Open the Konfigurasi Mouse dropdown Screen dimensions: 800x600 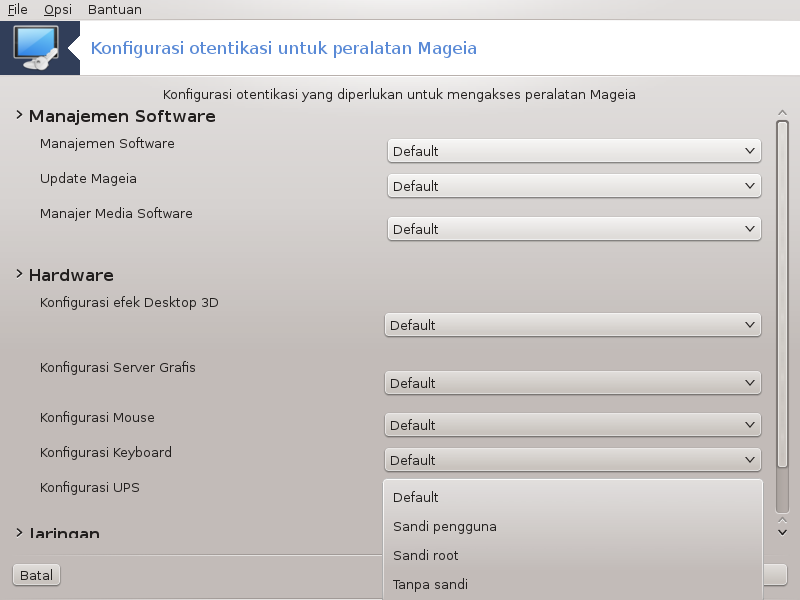coord(572,425)
